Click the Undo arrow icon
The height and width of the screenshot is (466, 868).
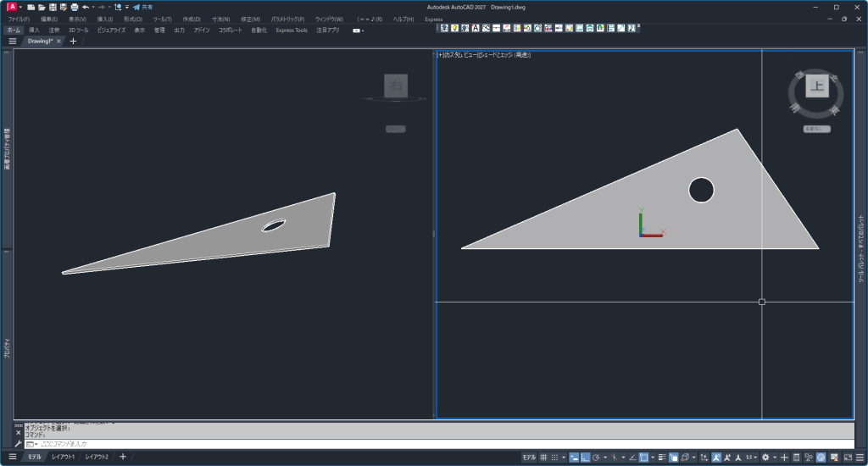[x=86, y=7]
